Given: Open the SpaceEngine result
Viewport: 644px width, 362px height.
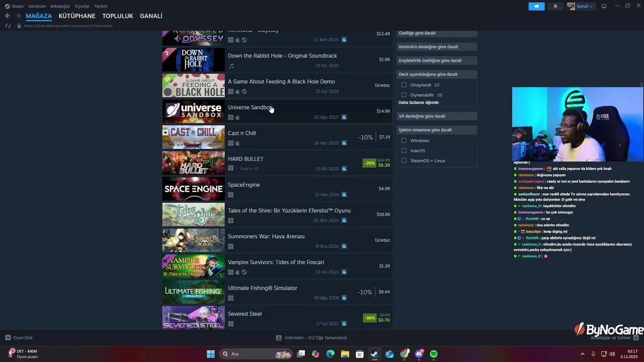Looking at the screenshot, I should [277, 189].
